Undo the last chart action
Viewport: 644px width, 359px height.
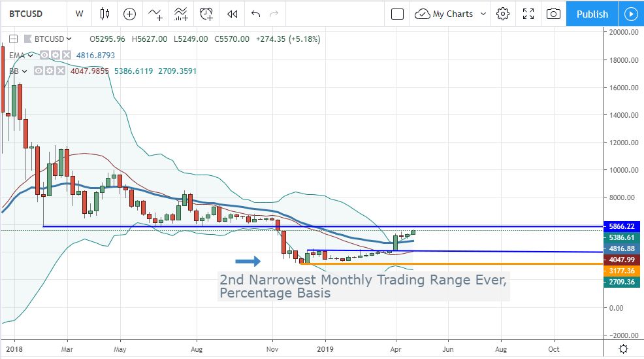(255, 14)
